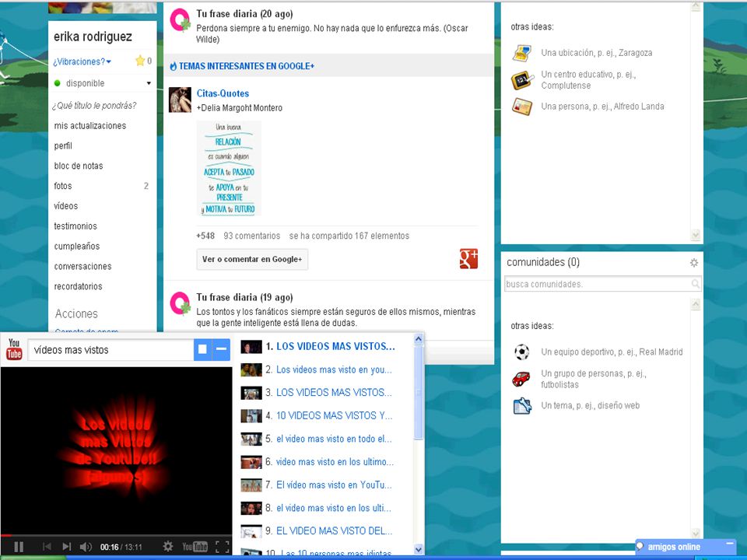Select the red car group icon
The image size is (747, 560).
(x=521, y=379)
